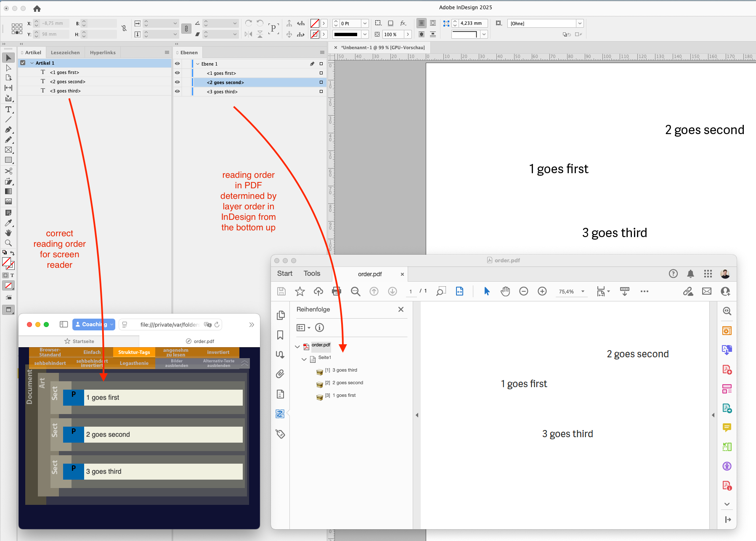Toggle the Artikel 1 article checkbox
756x541 pixels.
22,63
